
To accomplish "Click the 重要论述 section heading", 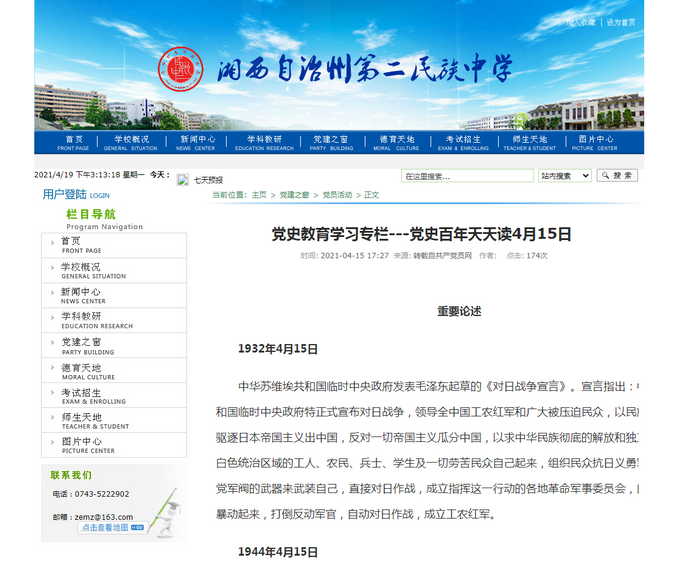I will [x=459, y=311].
